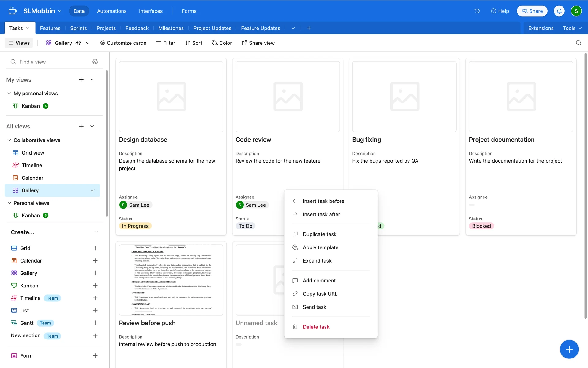Open the base history clock icon
Viewport: 588px width, 368px height.
pyautogui.click(x=477, y=11)
